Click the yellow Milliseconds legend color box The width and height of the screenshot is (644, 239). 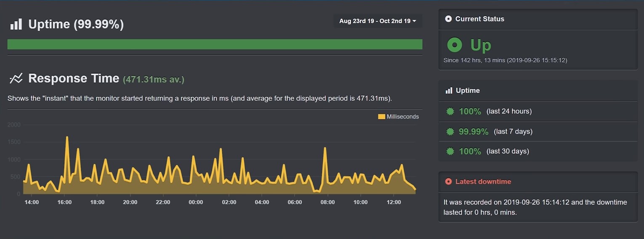(x=381, y=117)
